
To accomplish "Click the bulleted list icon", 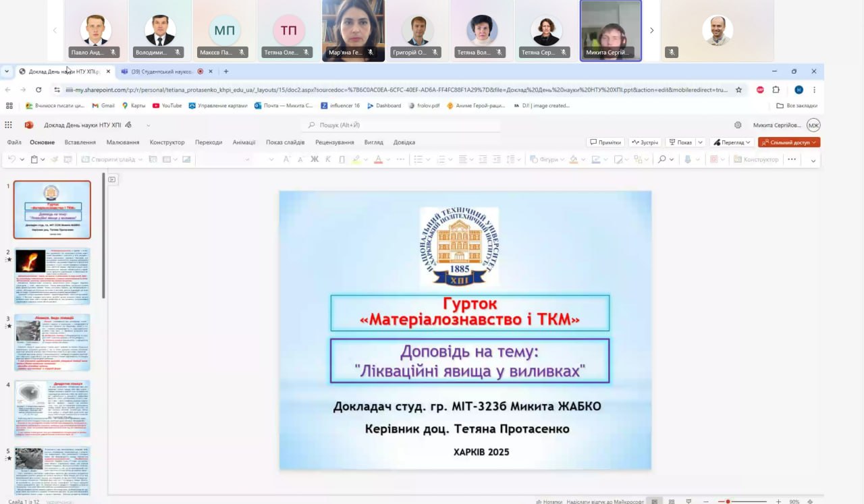I will pos(418,159).
